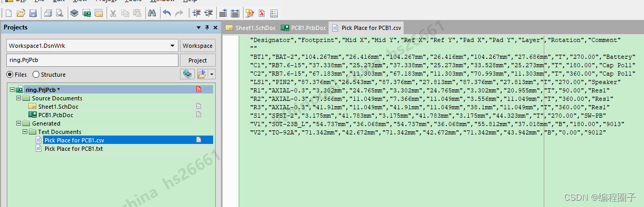The width and height of the screenshot is (644, 207).
Task: Open Sheet1.SchDoc in project tree
Action: click(58, 107)
